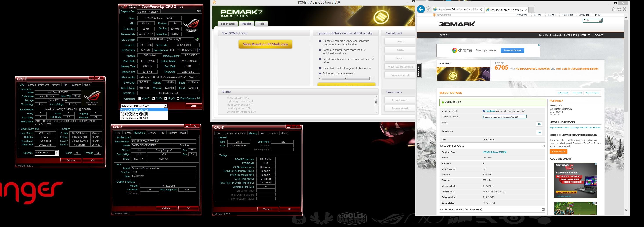Click the IE page icon in address bar
Image resolution: width=644 pixels, height=227 pixels.
[x=435, y=9]
